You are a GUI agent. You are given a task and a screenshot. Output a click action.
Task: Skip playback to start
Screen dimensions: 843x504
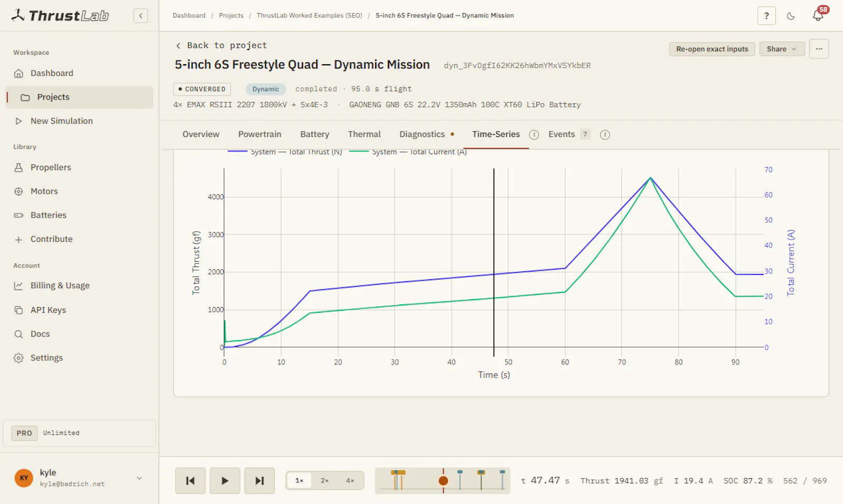(x=190, y=481)
